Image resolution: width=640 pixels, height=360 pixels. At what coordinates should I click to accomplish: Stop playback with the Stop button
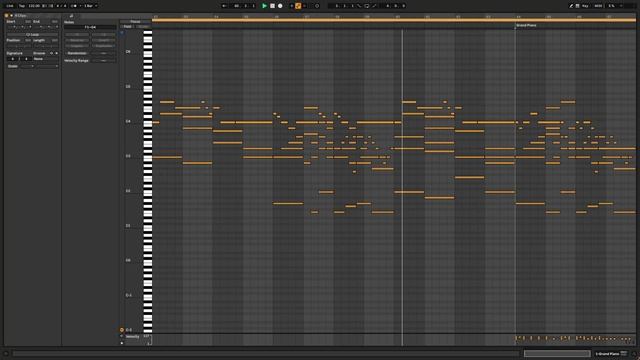[x=272, y=6]
